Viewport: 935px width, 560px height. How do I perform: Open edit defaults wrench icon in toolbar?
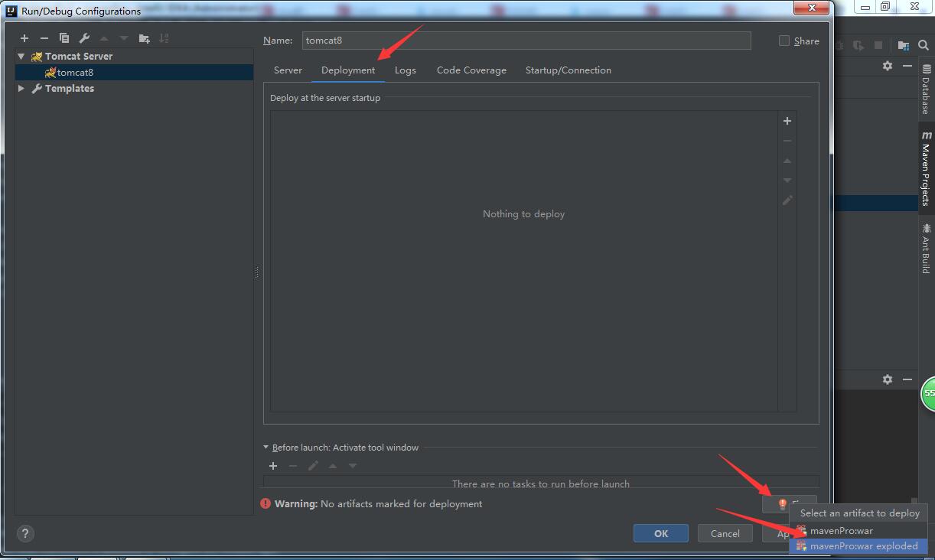[x=84, y=38]
